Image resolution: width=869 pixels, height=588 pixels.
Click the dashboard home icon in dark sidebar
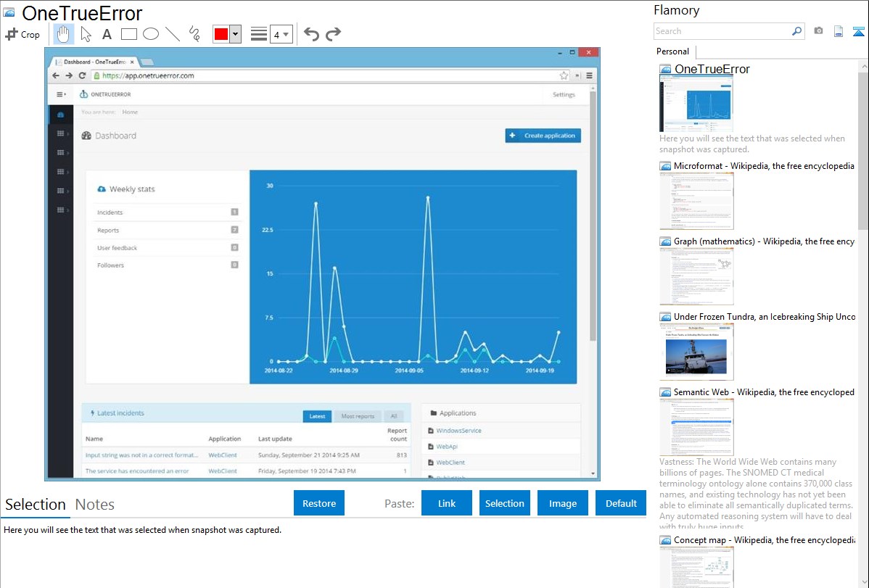tap(60, 115)
